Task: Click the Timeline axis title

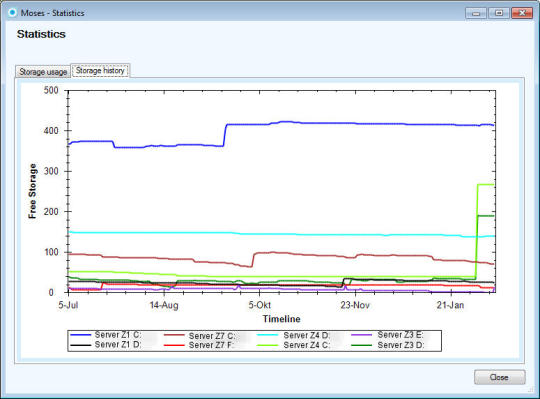Action: pos(281,319)
